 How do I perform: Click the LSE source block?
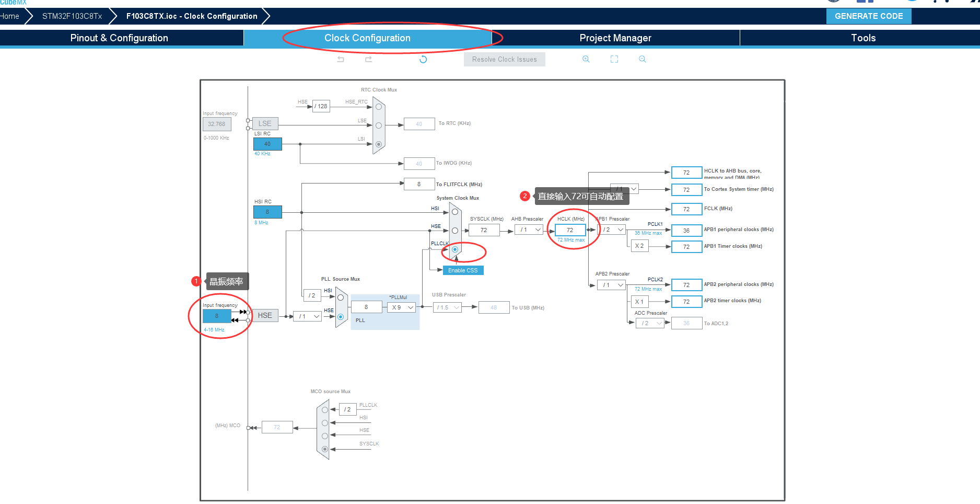point(265,123)
